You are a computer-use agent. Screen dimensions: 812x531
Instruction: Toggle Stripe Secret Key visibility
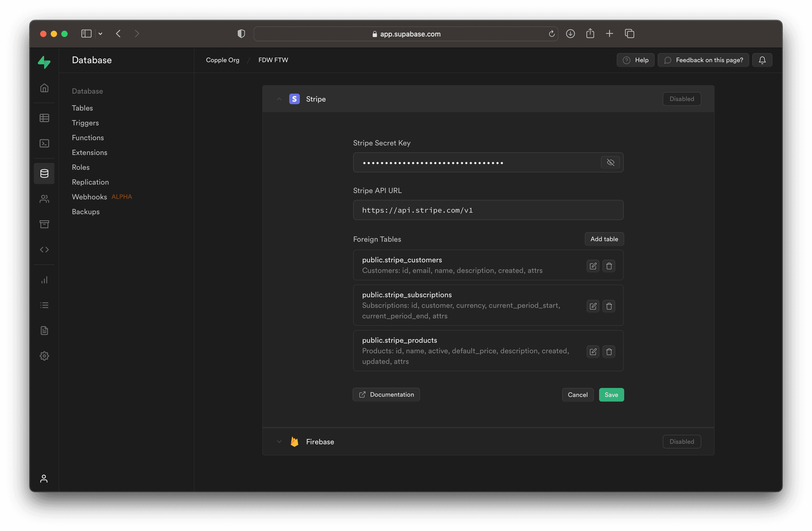point(610,162)
